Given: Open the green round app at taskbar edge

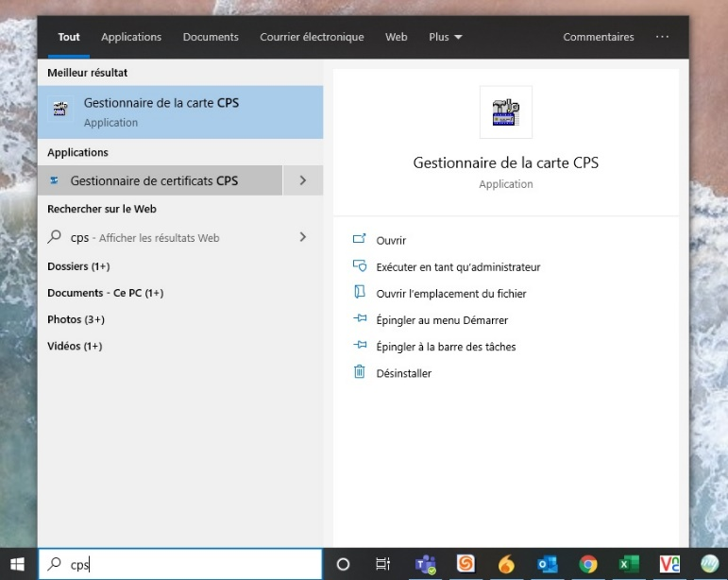Looking at the screenshot, I should coord(709,564).
